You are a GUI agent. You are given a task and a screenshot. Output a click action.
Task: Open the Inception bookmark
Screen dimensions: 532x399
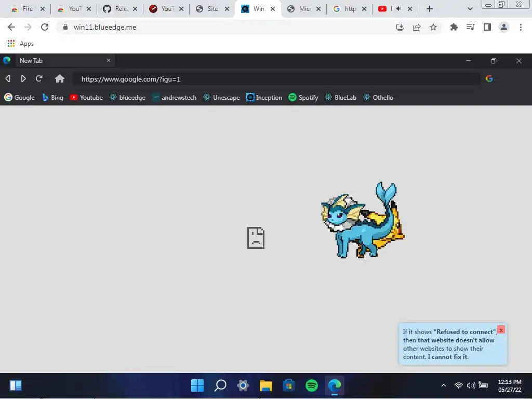(x=264, y=97)
